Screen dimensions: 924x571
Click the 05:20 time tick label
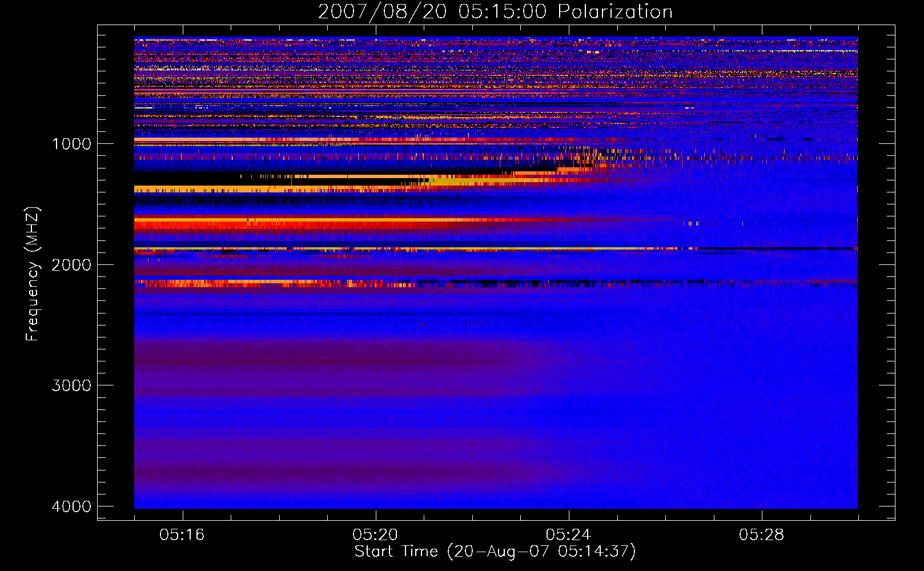coord(375,535)
